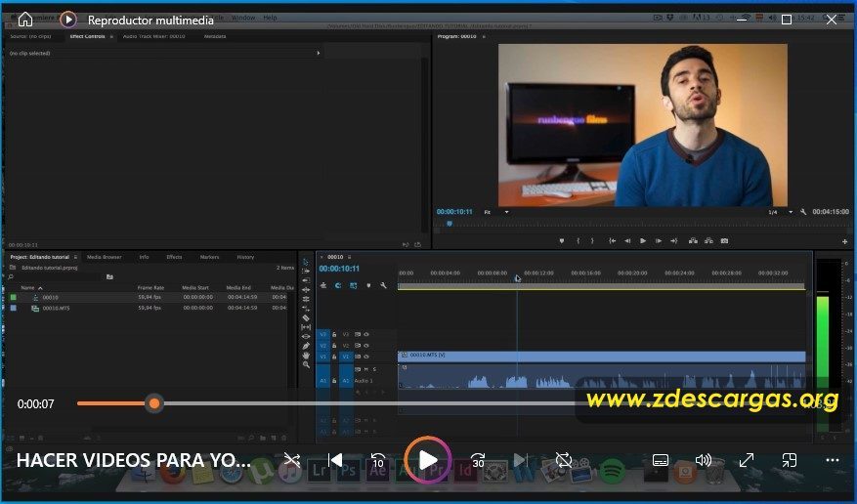Click the main Play button of media player
This screenshot has height=504, width=857.
pos(428,460)
